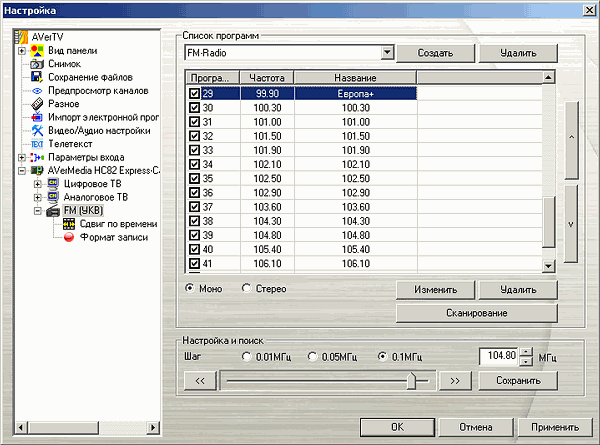Uncheck the checkbox for program 30
Screen dimensions: 600x445
click(x=195, y=107)
